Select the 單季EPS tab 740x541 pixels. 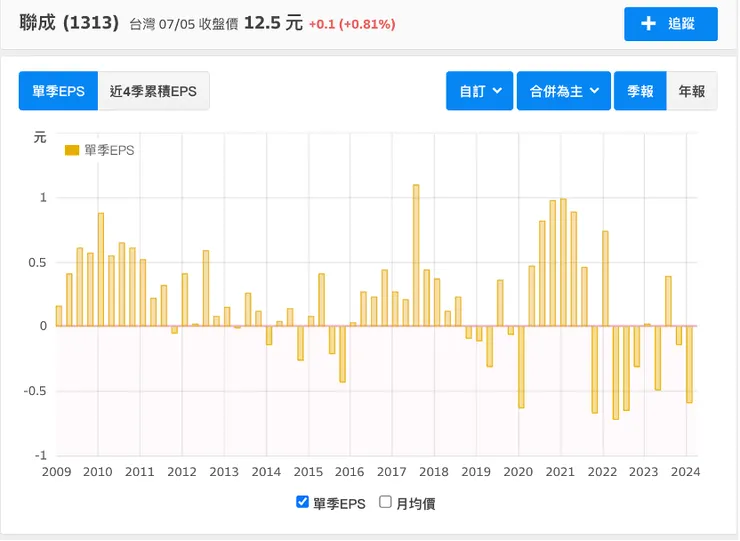coord(58,91)
